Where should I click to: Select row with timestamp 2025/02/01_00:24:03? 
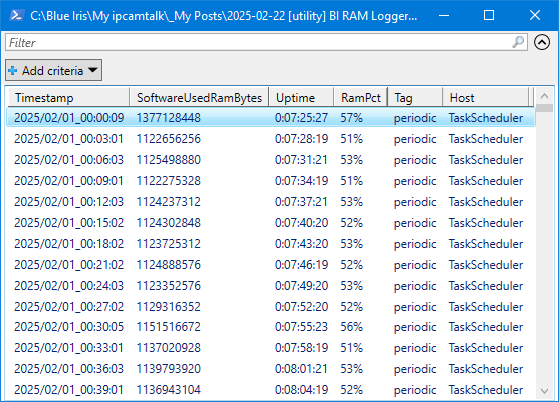pos(271,286)
